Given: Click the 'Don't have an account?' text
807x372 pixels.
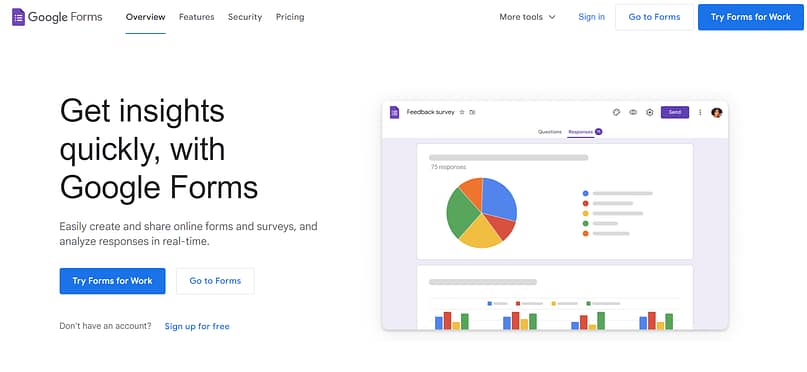Looking at the screenshot, I should click(106, 326).
